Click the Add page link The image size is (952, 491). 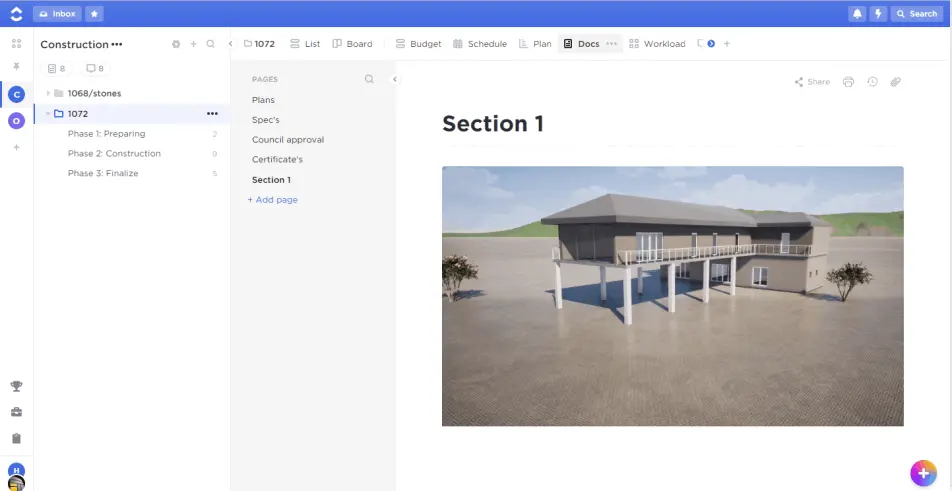(x=273, y=200)
